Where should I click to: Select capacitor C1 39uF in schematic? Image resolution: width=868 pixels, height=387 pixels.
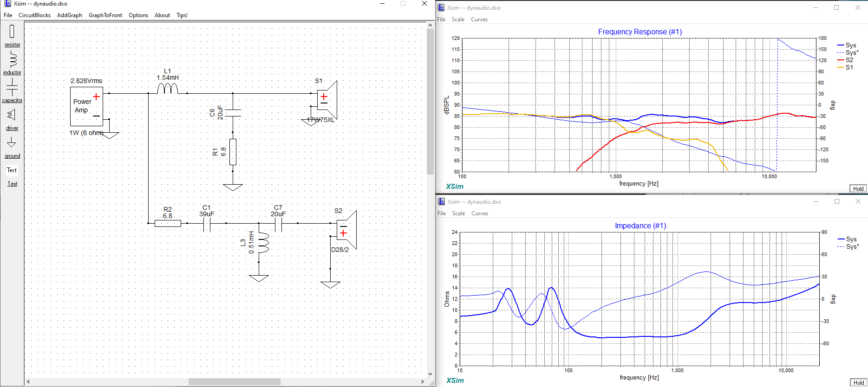click(x=207, y=224)
